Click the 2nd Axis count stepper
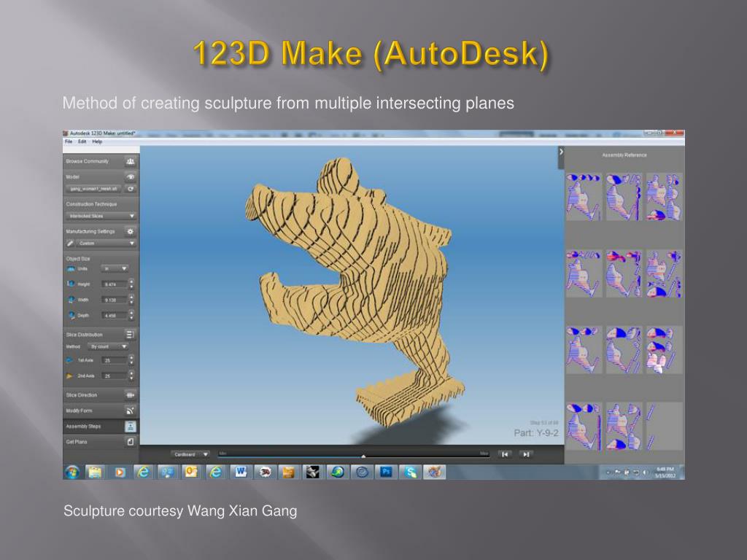 pyautogui.click(x=131, y=376)
